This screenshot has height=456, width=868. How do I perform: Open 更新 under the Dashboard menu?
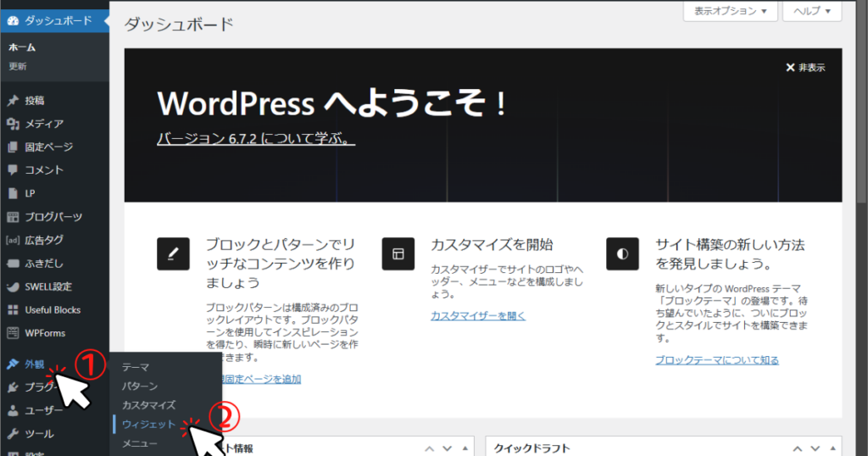coord(18,66)
